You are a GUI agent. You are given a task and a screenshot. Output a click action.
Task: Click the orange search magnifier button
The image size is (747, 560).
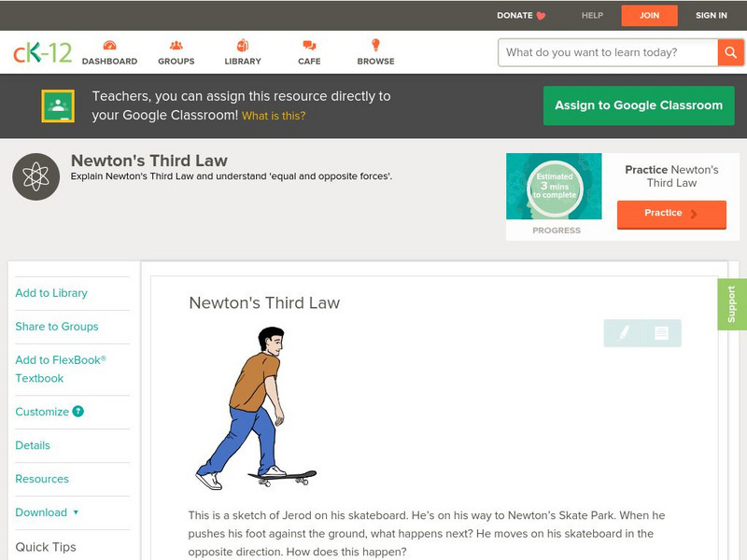pyautogui.click(x=730, y=52)
